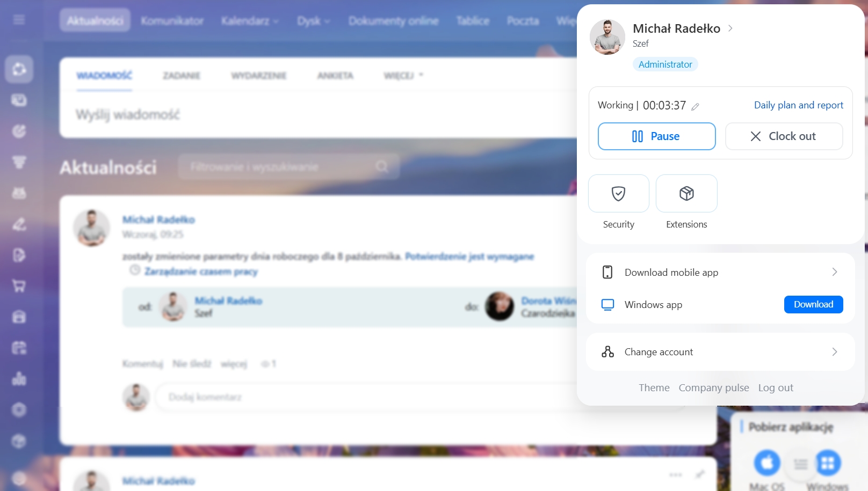Open the funnel icon in left sidebar

pos(19,162)
